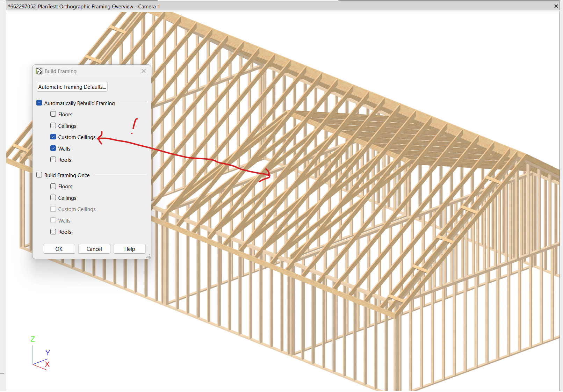Image resolution: width=563 pixels, height=392 pixels.
Task: Check the Build Framing Once checkbox
Action: pos(39,175)
